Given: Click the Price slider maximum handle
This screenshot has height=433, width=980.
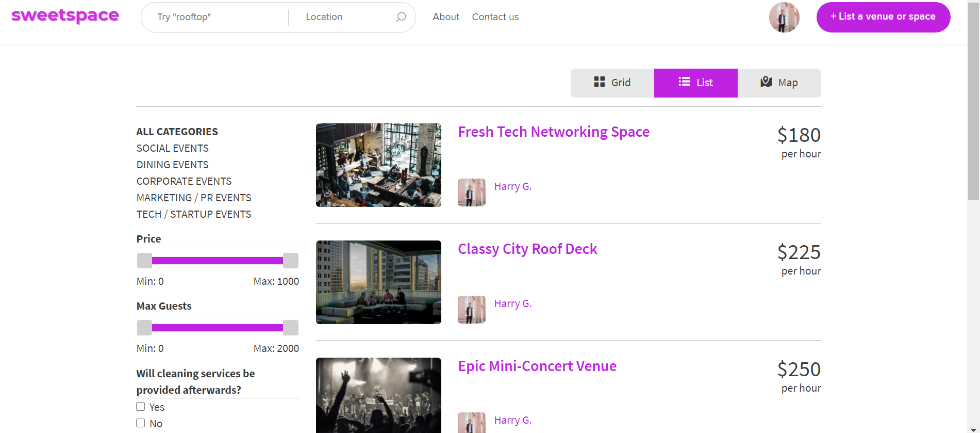Looking at the screenshot, I should 291,261.
